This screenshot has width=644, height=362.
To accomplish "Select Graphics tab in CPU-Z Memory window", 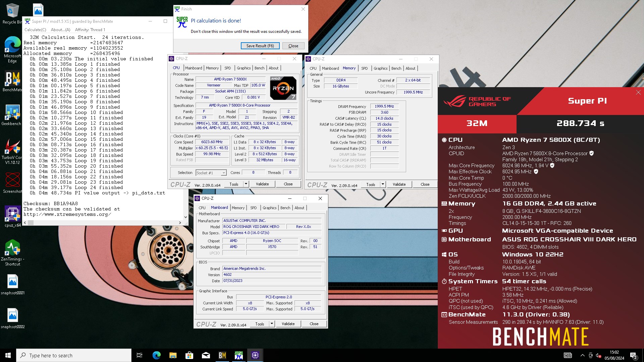I will 380,68.
